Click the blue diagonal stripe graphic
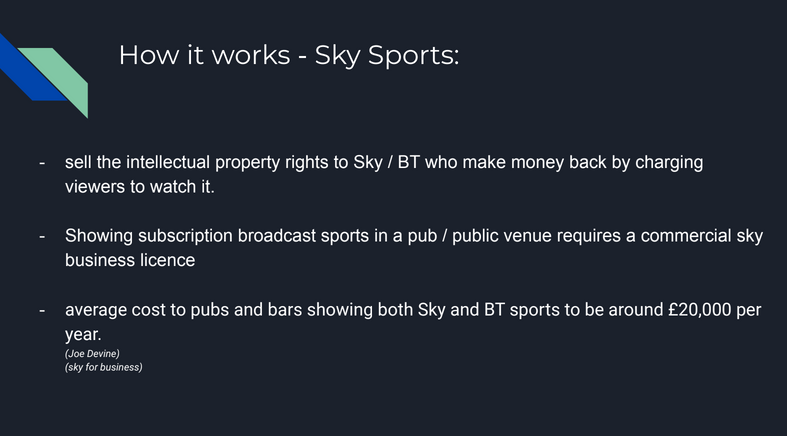 pyautogui.click(x=28, y=70)
